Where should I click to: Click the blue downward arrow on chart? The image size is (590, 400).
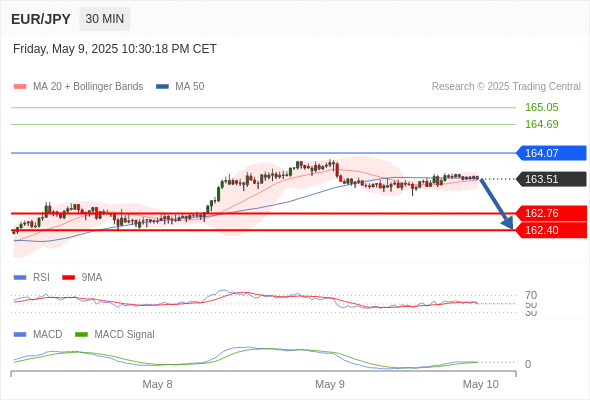[497, 204]
